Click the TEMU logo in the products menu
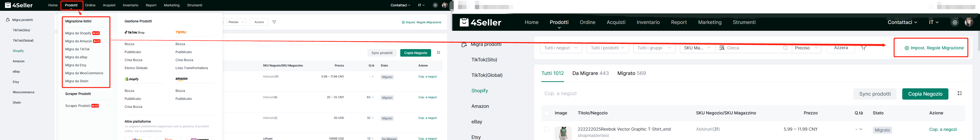980x140 pixels. pyautogui.click(x=181, y=32)
